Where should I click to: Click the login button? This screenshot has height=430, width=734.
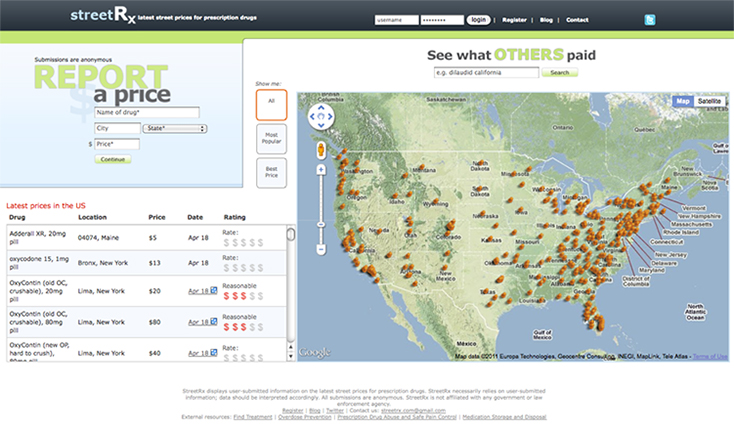(478, 20)
